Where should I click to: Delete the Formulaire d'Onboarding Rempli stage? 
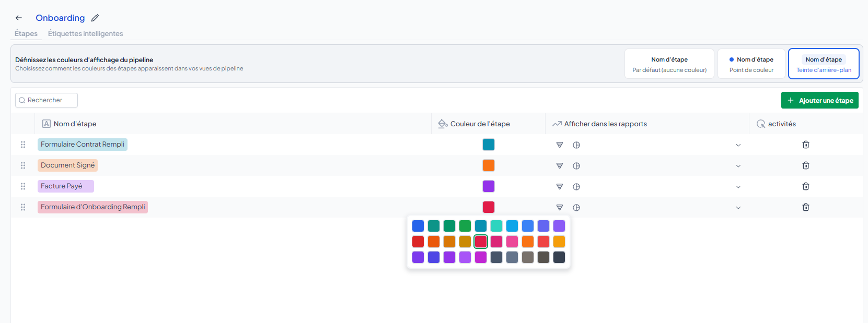[x=806, y=207]
